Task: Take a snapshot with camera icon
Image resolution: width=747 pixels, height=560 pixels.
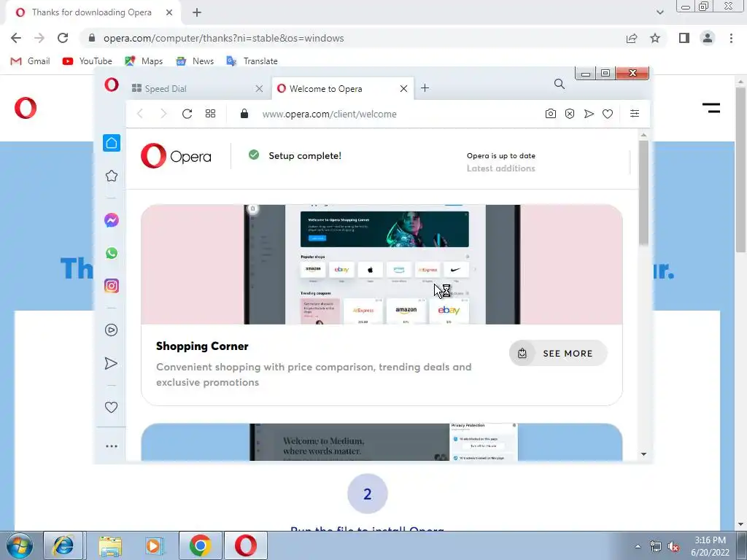Action: coord(551,114)
